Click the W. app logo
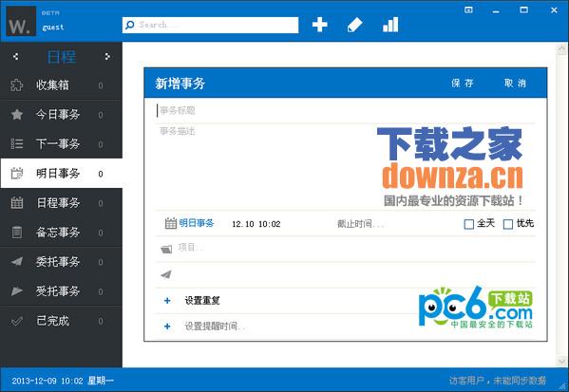Screen dimensions: 569x392 coord(21,21)
